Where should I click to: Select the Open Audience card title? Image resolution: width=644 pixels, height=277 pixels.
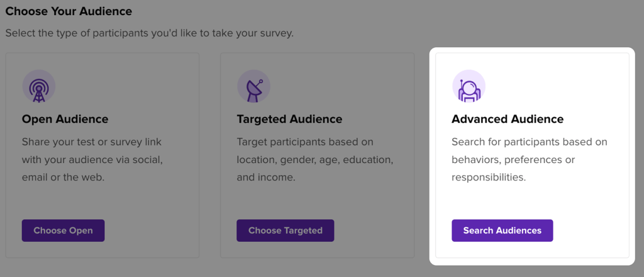65,119
